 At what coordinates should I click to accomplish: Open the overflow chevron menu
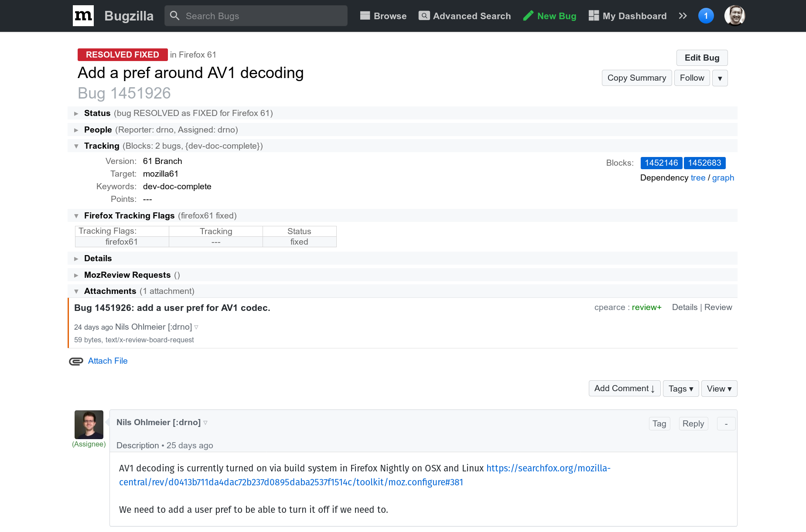[x=682, y=16]
